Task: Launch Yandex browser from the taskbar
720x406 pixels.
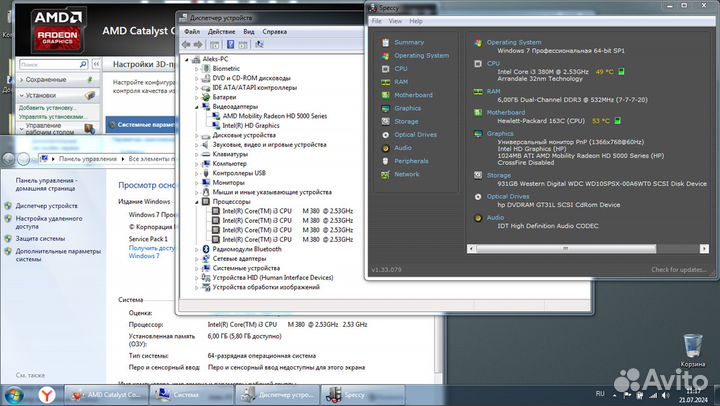Action: [x=46, y=395]
